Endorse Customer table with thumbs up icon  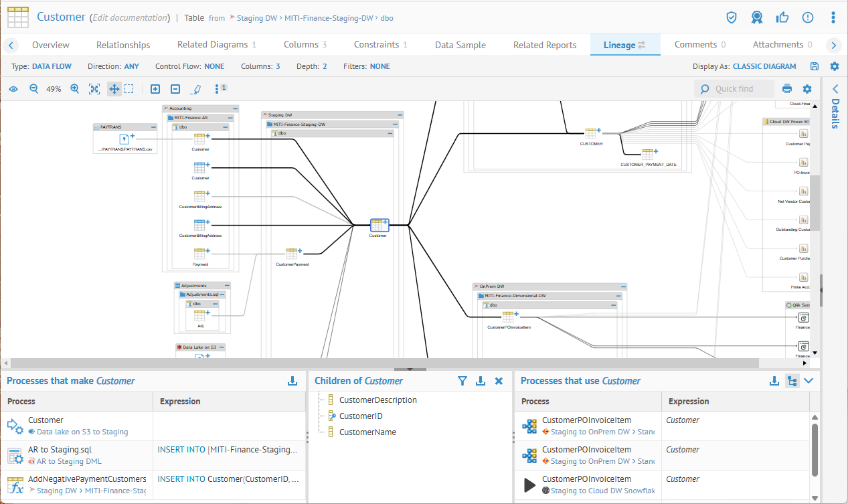point(782,17)
